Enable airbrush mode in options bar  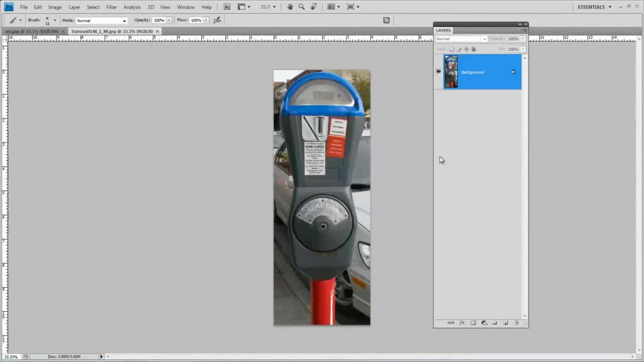217,20
